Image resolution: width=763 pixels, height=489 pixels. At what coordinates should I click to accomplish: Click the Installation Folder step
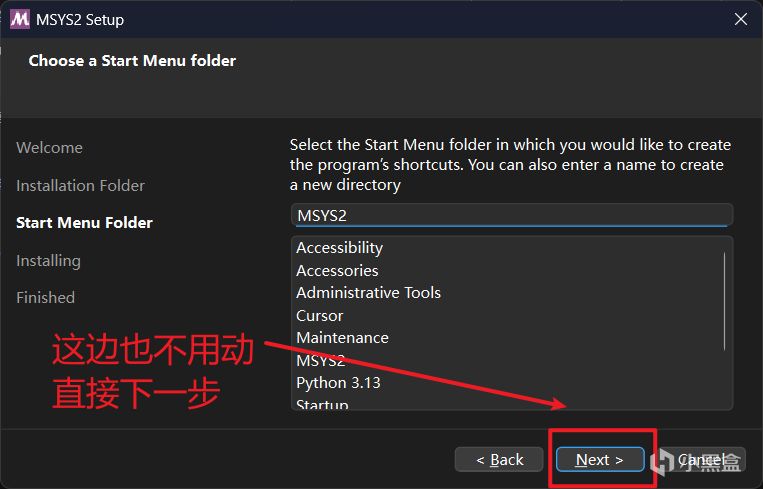coord(80,186)
